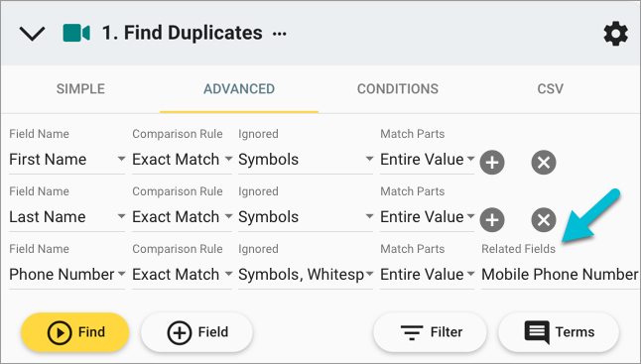
Task: Delete the Last Name row with X icon
Action: [544, 220]
